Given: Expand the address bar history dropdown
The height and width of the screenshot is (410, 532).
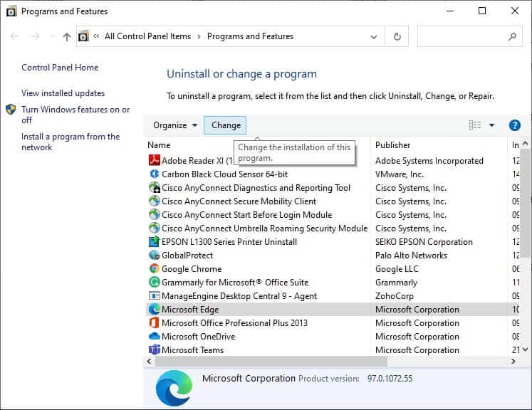Looking at the screenshot, I should coord(374,36).
